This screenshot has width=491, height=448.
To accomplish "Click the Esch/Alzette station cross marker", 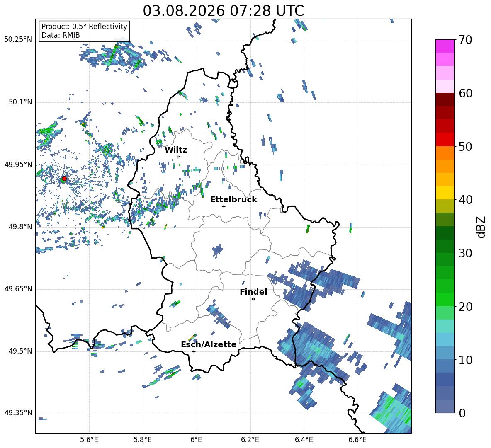I will (194, 351).
